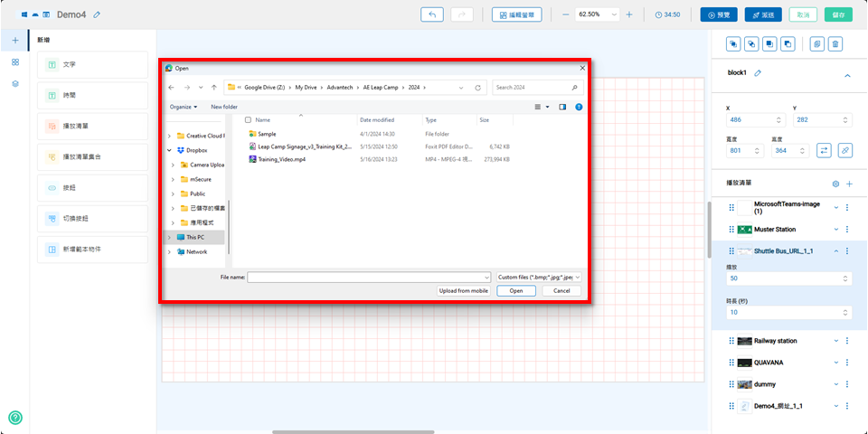Viewport: 868px width, 434px height.
Task: Select This PC in the navigation pane
Action: tap(195, 237)
